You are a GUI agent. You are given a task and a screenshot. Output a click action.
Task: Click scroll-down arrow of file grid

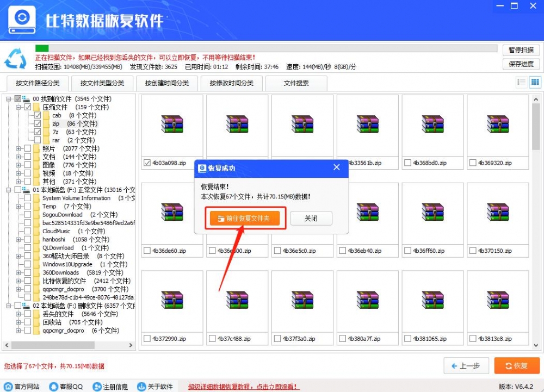536,345
